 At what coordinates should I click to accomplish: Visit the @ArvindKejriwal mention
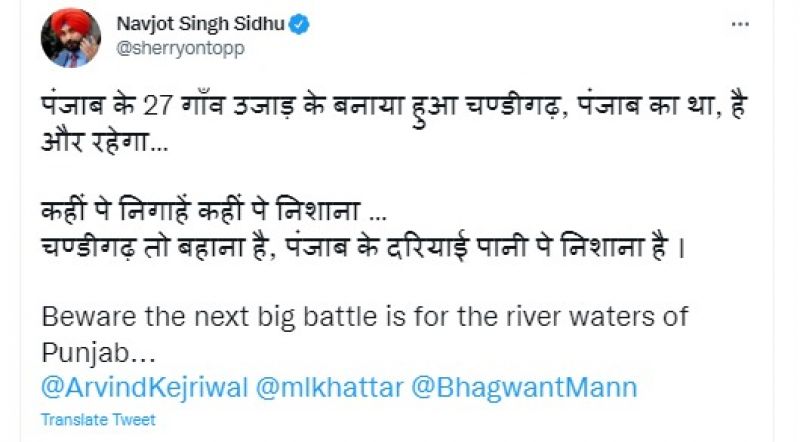(143, 387)
